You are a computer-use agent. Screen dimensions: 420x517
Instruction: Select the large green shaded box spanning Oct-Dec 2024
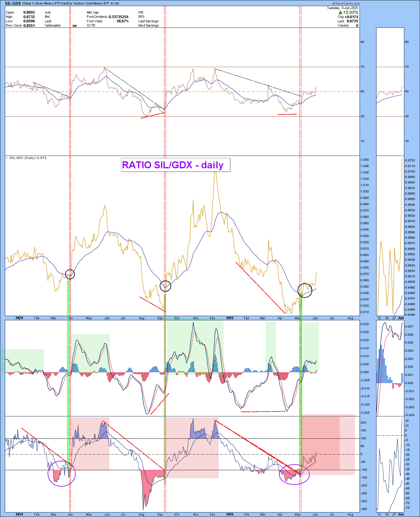195,347
